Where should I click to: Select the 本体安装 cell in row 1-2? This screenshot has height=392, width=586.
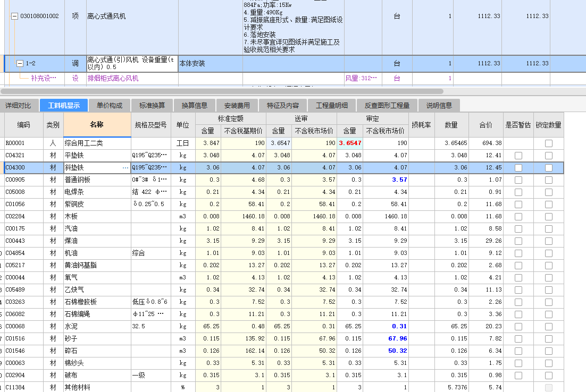tap(211, 63)
